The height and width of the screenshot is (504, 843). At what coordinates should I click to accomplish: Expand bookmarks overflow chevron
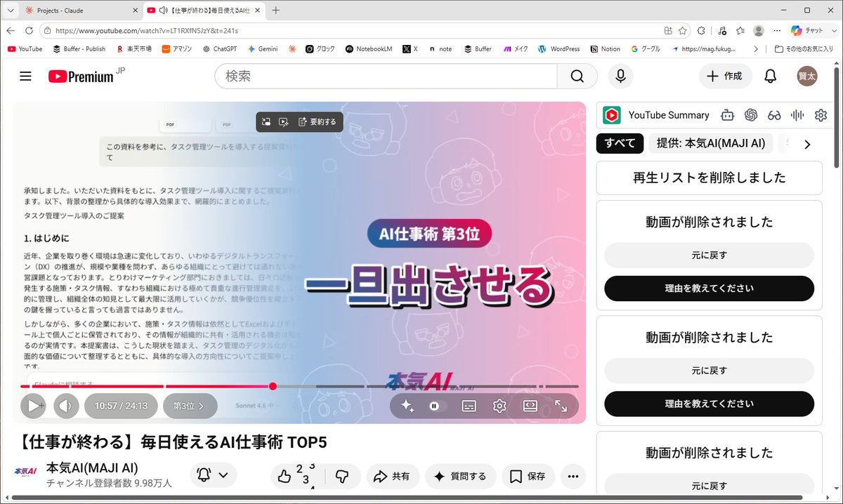pos(755,49)
